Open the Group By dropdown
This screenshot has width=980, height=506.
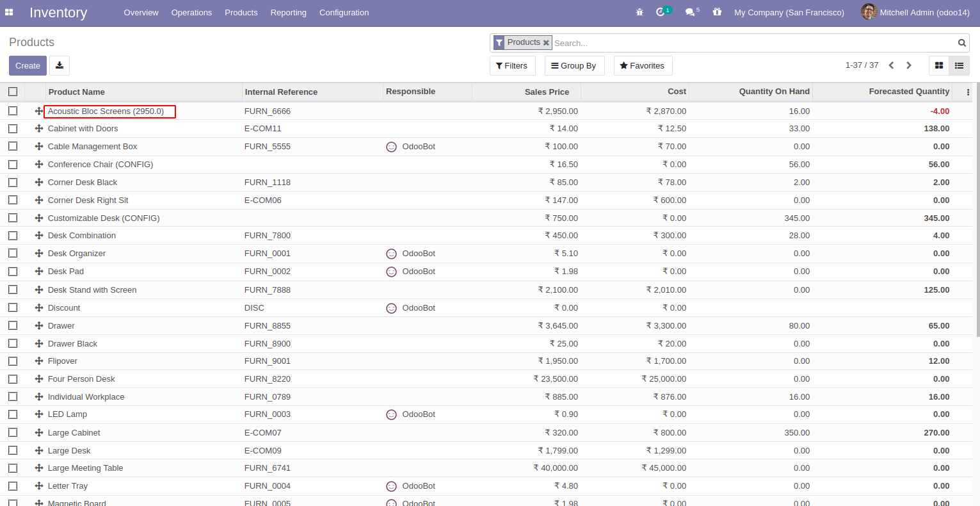(574, 65)
